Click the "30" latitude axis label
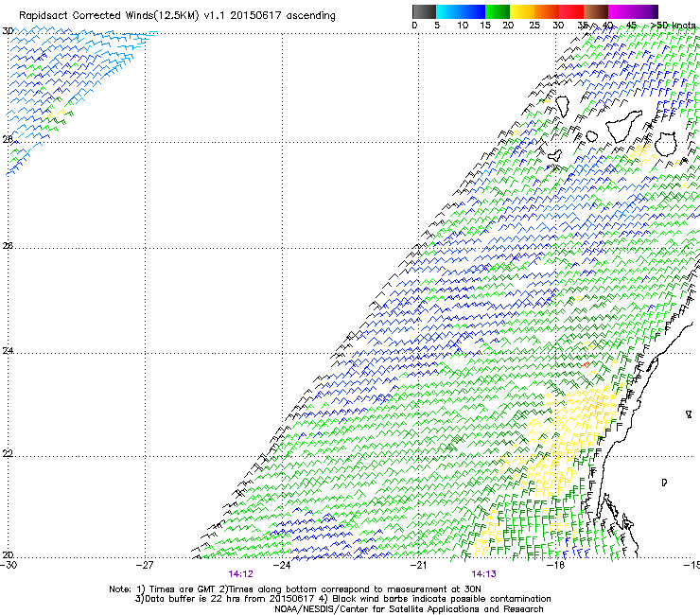 (8, 31)
